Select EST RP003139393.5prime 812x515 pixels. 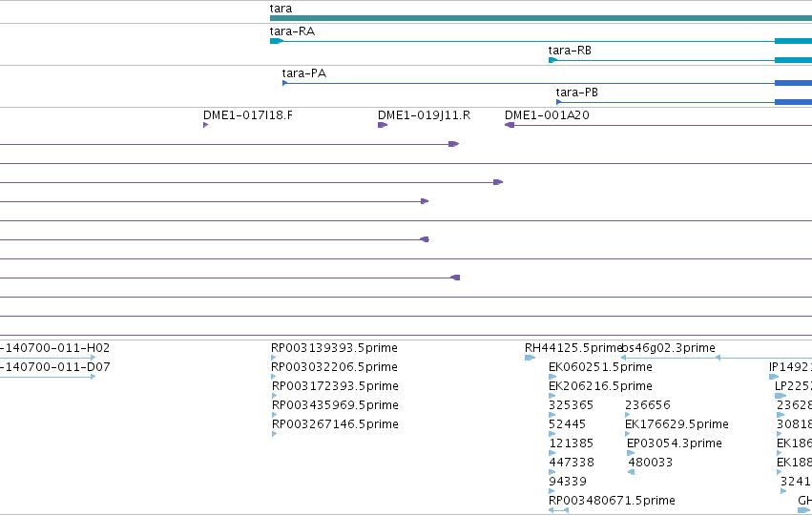335,348
